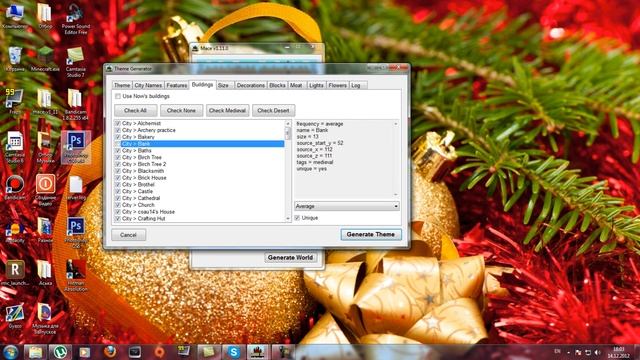Image resolution: width=640 pixels, height=360 pixels.
Task: Open Windows Explorer taskbar icon
Action: 36,352
